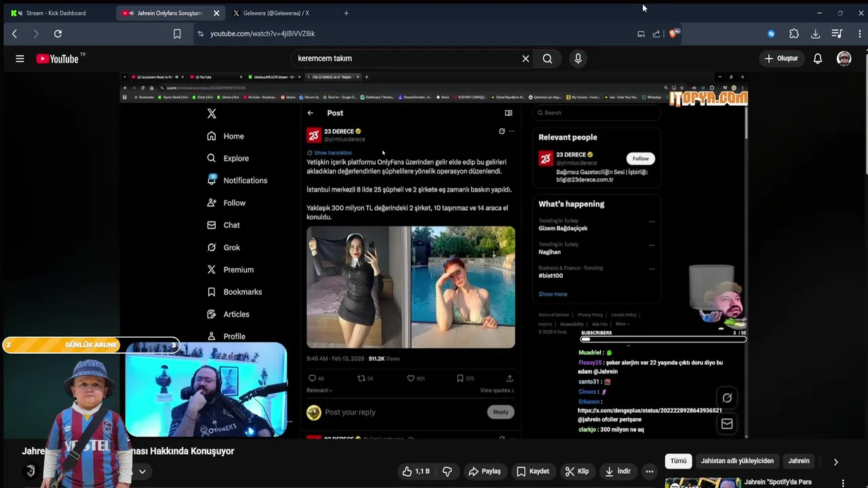Like the video with thumbs up
The width and height of the screenshot is (868, 488).
416,471
